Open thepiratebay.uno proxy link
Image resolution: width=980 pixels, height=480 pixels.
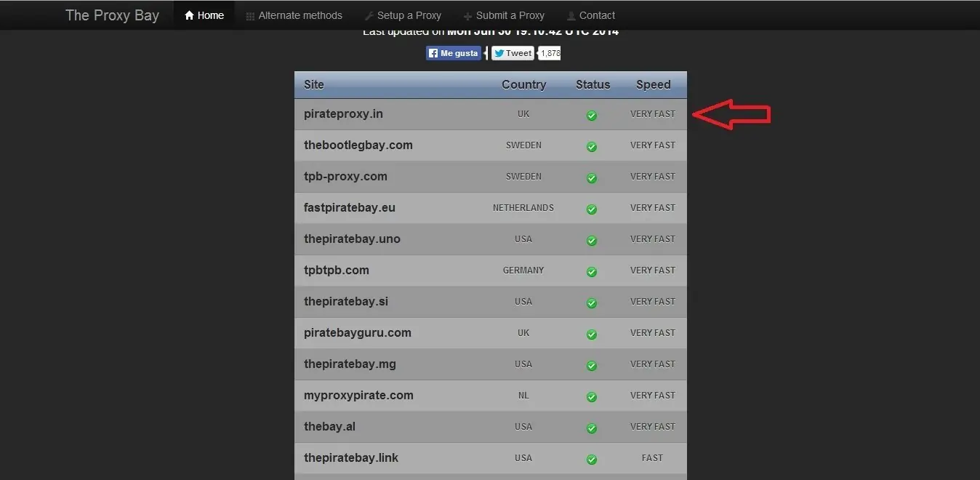(352, 239)
